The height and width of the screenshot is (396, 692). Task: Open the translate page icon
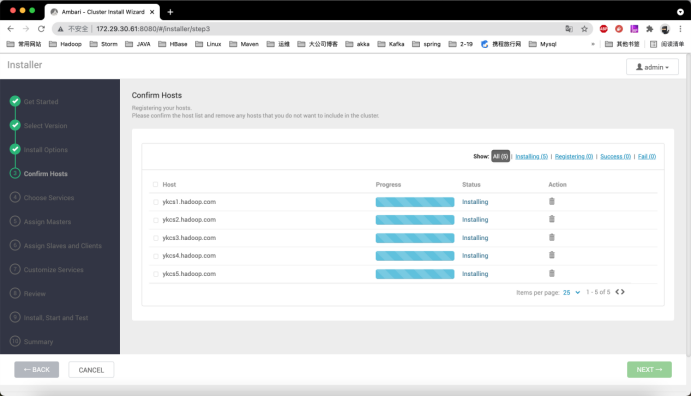569,29
